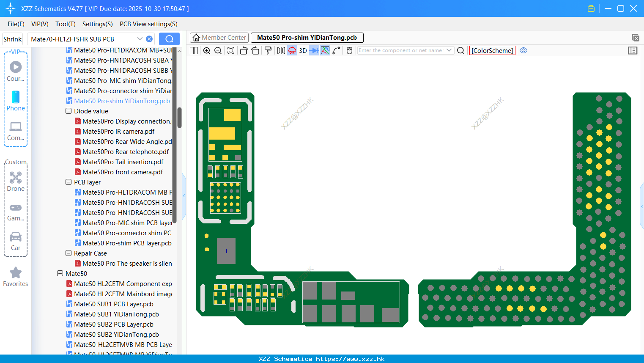Select the Phone category icon
Image resolution: width=644 pixels, height=363 pixels.
tap(16, 101)
